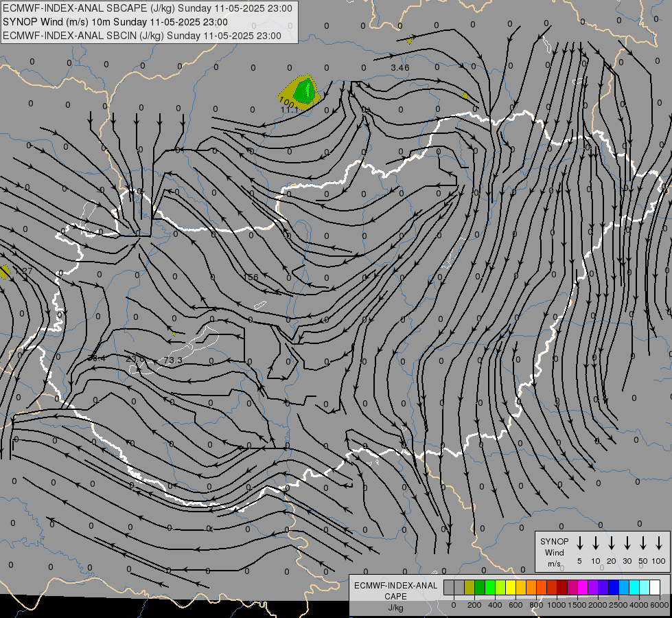Pick the cyan swatch left of 4000

pos(634,587)
